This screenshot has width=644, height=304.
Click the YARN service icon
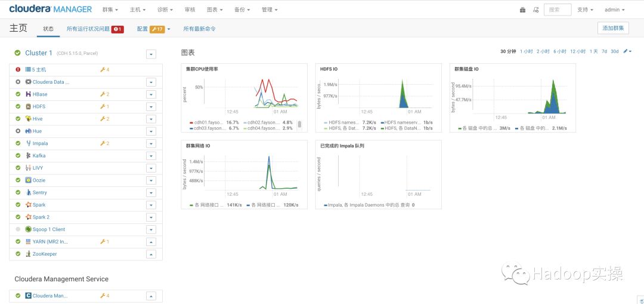29,241
